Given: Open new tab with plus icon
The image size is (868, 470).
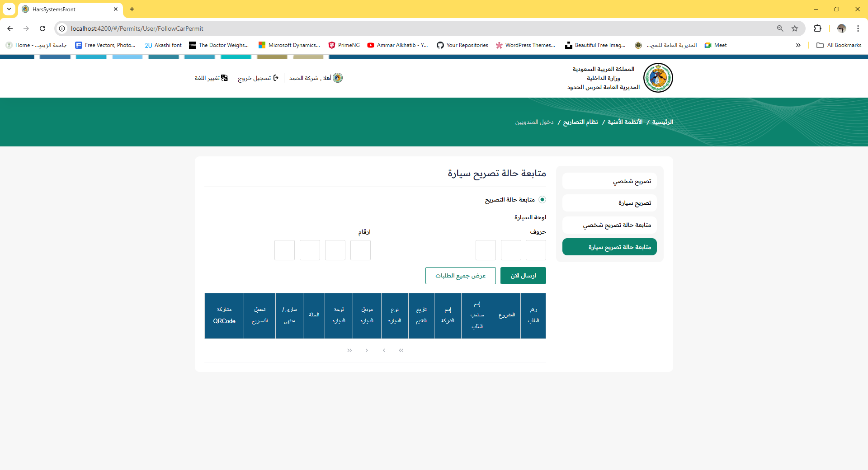Looking at the screenshot, I should 132,9.
